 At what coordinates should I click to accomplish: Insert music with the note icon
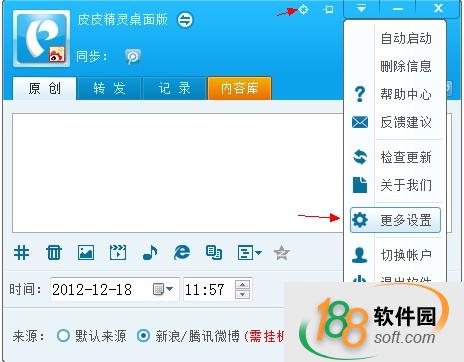pyautogui.click(x=150, y=252)
